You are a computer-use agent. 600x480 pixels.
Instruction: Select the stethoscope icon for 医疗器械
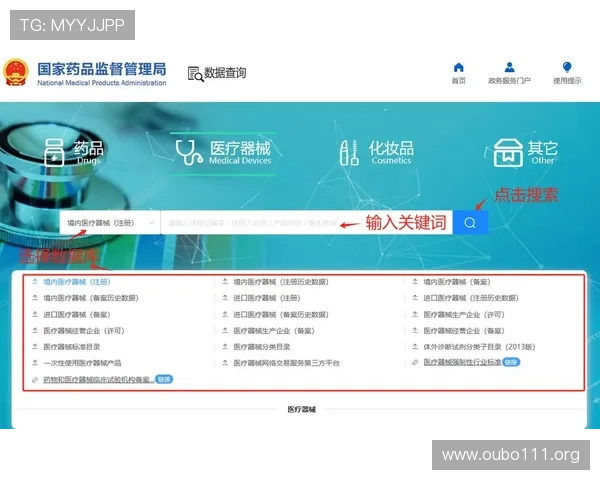188,152
